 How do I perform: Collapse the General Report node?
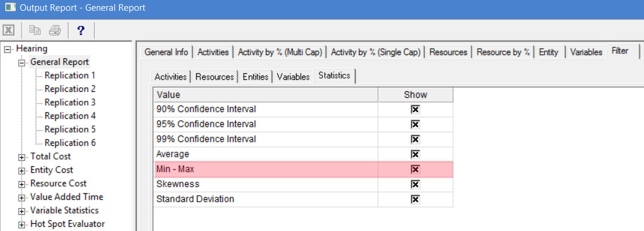tap(22, 63)
